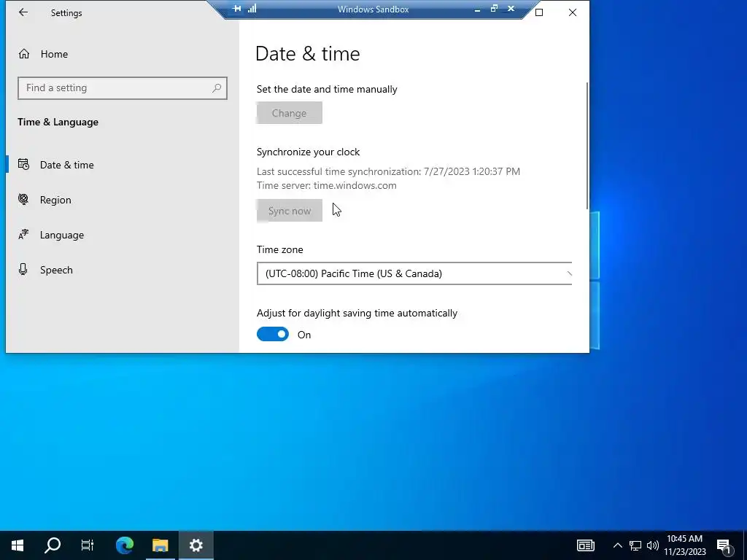
Task: Click the Speech microphone icon
Action: coord(23,270)
